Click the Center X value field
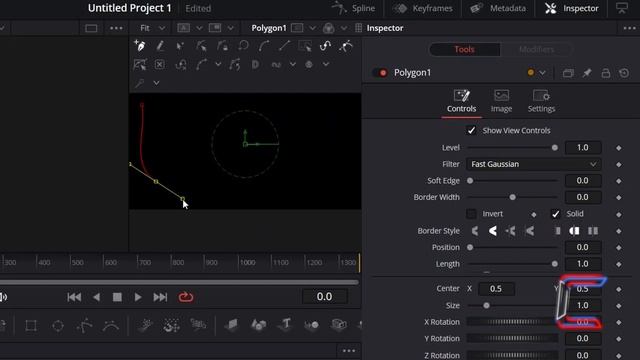Screen dimensions: 640x360 tap(496, 289)
